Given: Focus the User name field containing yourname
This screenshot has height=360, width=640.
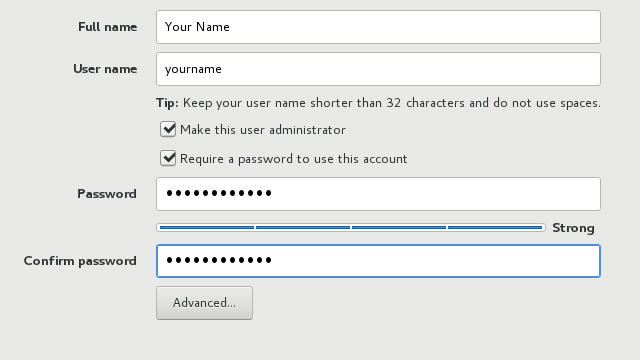Looking at the screenshot, I should coord(378,69).
